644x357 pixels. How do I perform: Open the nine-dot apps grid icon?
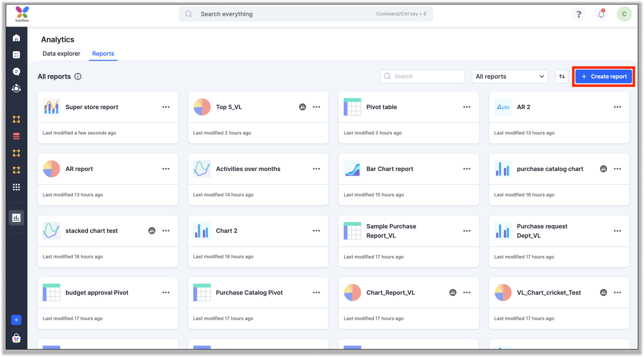click(x=16, y=187)
